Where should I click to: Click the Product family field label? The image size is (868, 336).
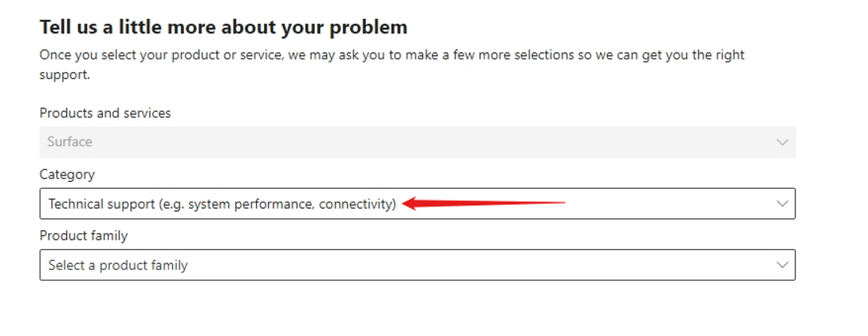click(84, 236)
